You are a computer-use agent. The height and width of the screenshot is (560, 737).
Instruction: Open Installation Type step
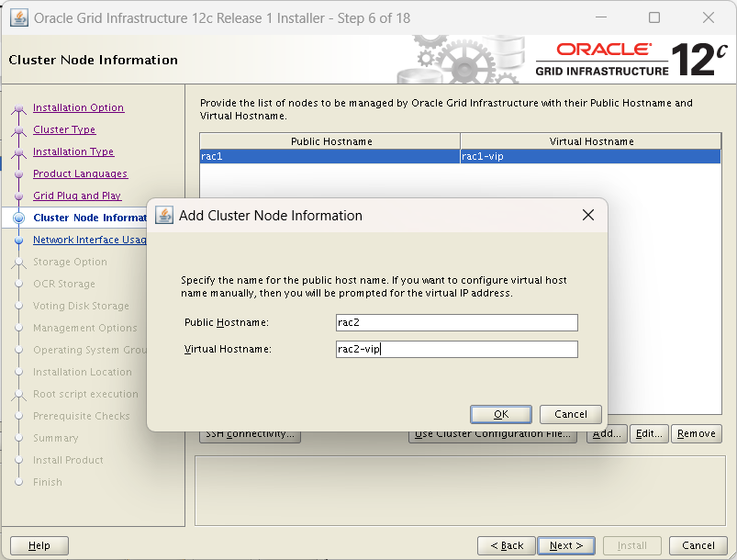coord(73,151)
